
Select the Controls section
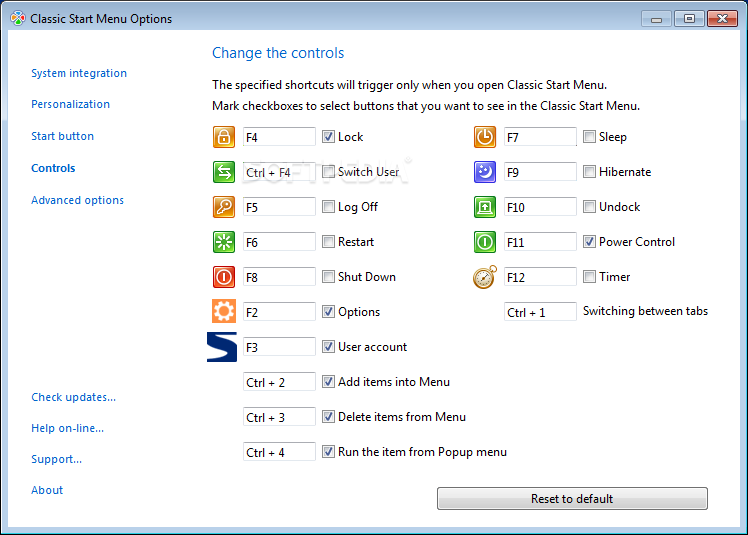53,168
